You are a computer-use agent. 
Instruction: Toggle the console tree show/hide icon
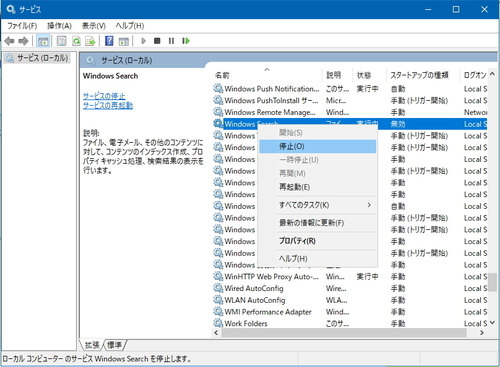coord(43,41)
